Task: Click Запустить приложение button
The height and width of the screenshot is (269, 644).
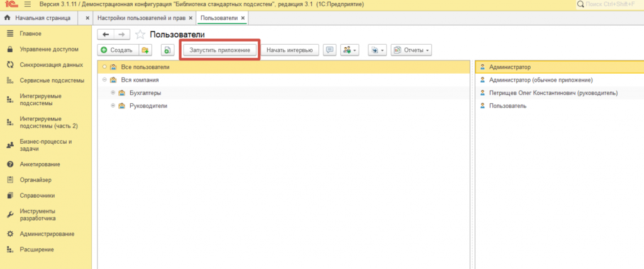Action: click(x=219, y=50)
